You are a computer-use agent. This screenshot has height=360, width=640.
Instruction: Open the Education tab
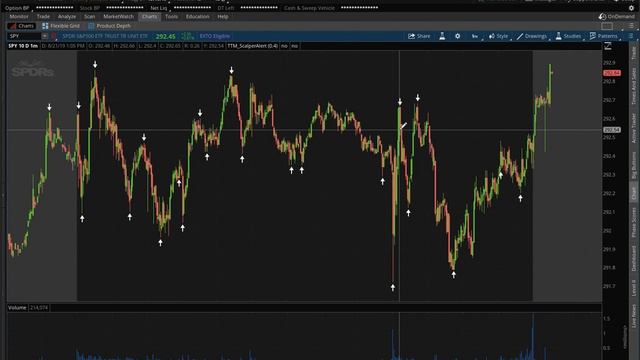click(x=198, y=16)
